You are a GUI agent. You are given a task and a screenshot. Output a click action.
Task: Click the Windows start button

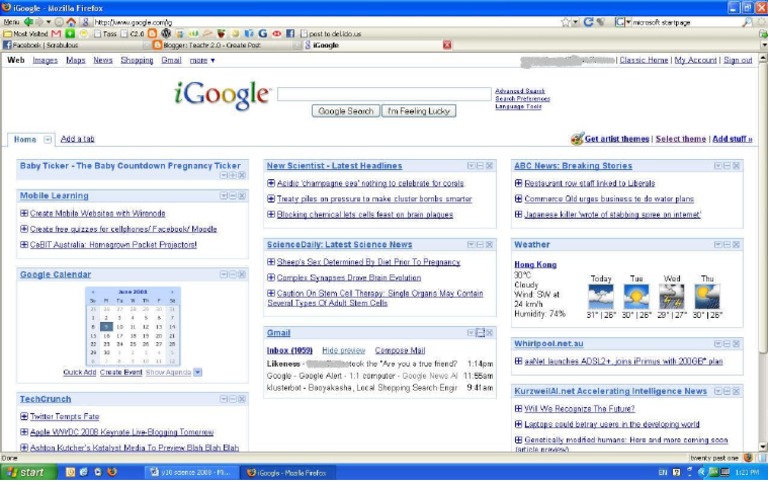tap(28, 472)
